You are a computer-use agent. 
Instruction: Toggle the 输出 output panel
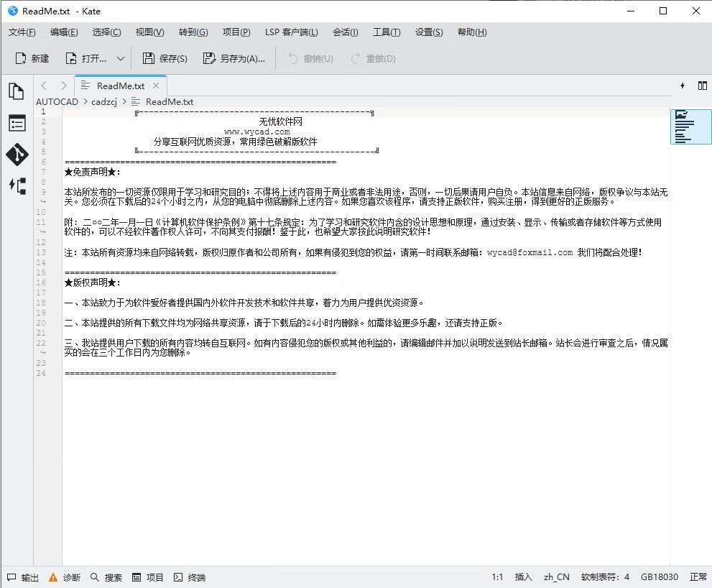point(22,577)
